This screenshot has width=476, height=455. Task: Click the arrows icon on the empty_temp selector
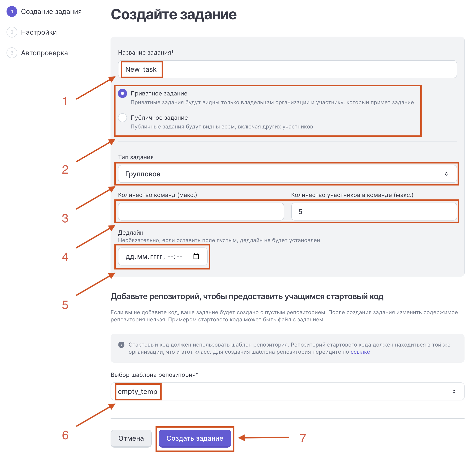click(454, 391)
